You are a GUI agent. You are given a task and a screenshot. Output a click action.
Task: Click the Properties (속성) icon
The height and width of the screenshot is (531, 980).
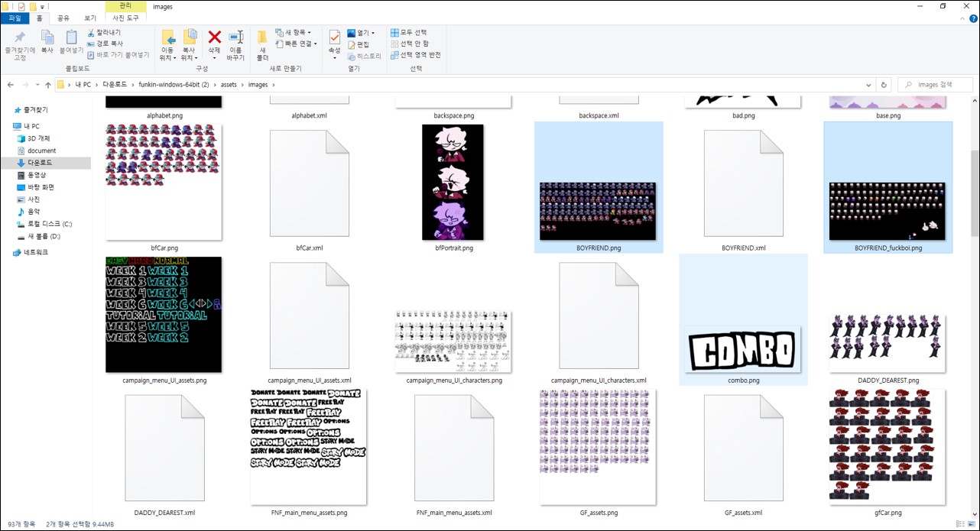(335, 37)
